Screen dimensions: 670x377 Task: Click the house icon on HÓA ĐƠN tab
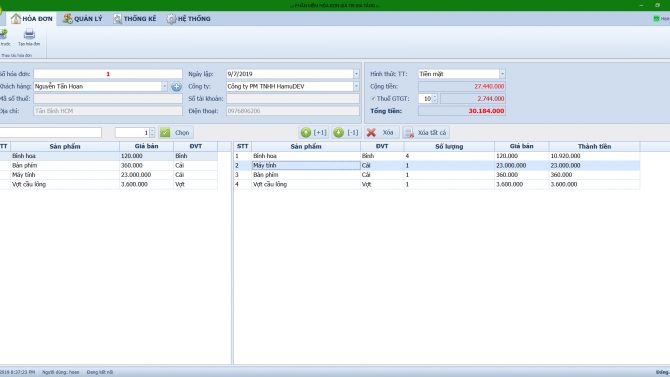pos(16,18)
